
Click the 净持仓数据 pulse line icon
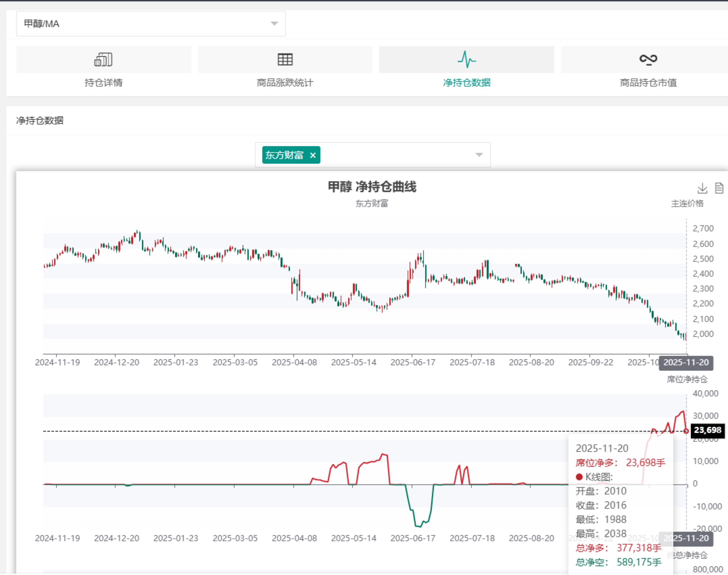[x=467, y=60]
